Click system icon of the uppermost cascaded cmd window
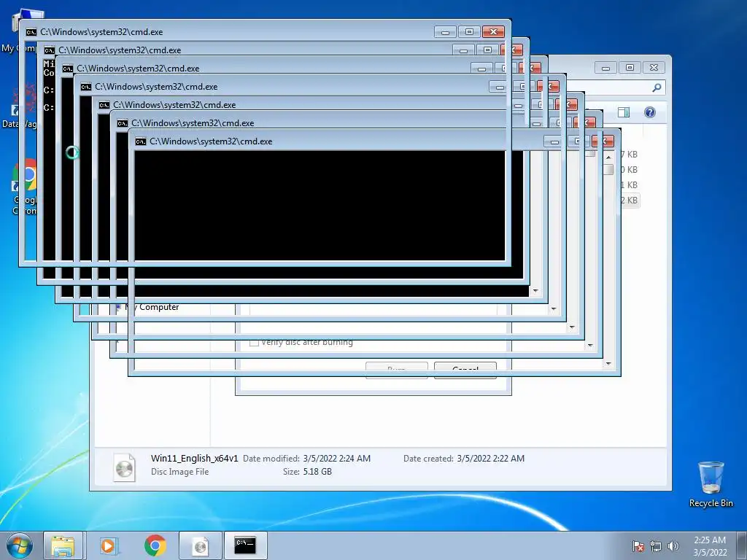747x560 pixels. 31,32
